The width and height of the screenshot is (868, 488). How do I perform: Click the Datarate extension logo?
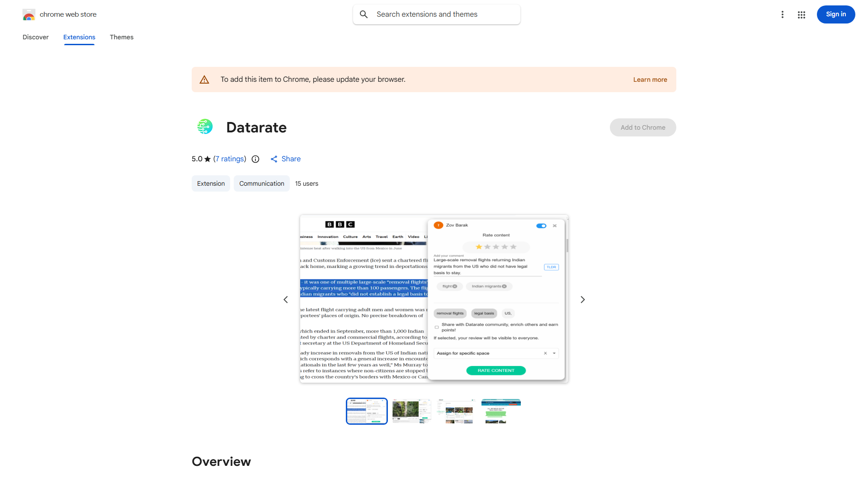tap(205, 127)
